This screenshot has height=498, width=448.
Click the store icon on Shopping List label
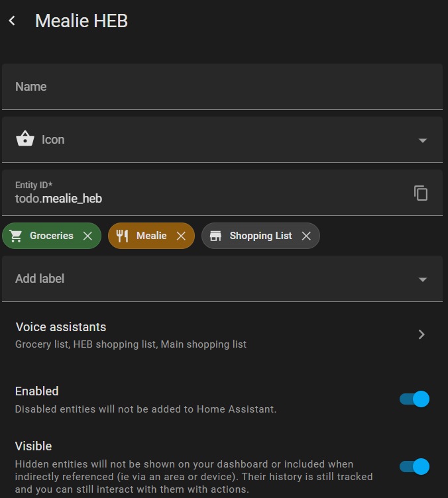216,236
